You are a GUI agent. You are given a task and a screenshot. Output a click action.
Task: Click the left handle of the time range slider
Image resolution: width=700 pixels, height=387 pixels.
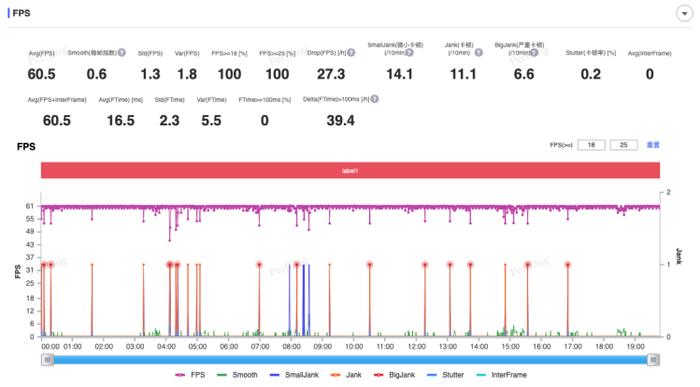[x=47, y=360]
